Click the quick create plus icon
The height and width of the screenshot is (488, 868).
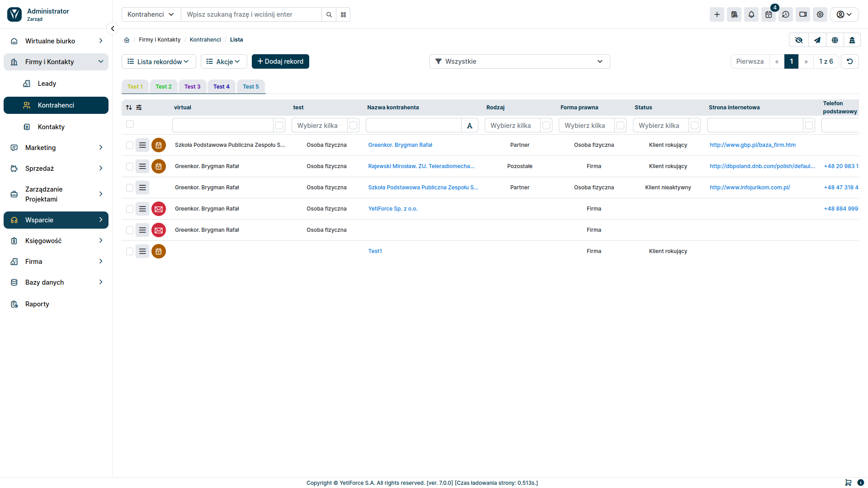coord(717,14)
